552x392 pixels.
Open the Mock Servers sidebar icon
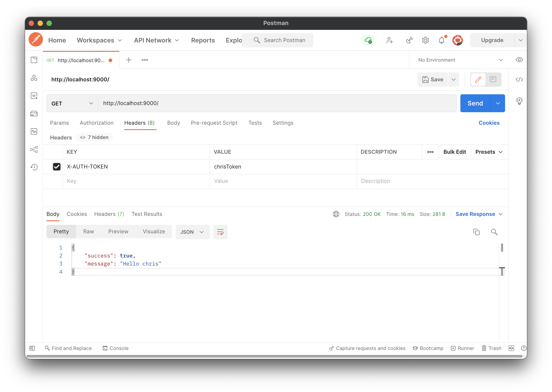34,114
